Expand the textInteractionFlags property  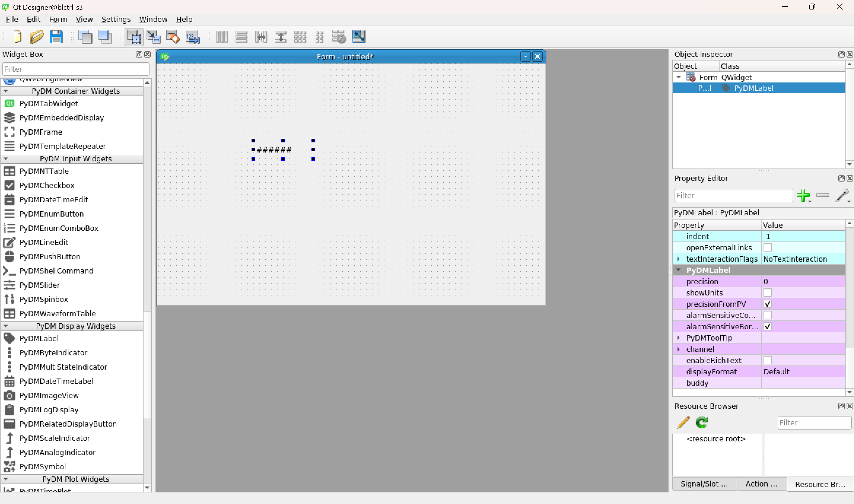click(x=678, y=259)
